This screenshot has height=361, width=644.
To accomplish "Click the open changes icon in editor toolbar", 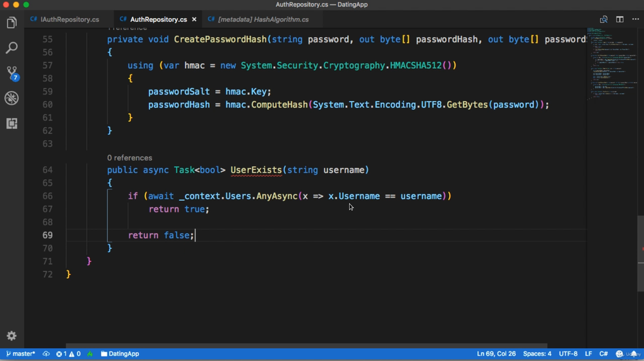I will point(603,19).
